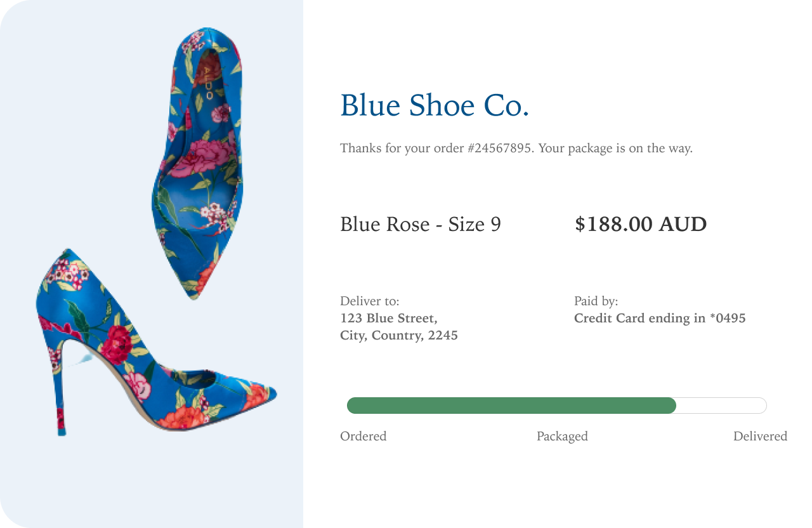Screen dimensions: 812x528
Task: Click the Packaged progress step label
Action: [562, 436]
